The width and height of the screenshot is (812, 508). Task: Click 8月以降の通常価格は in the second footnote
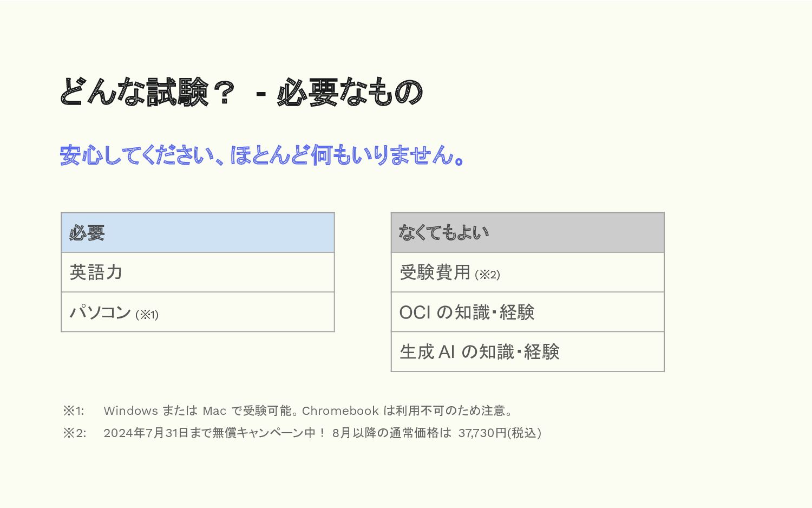pos(392,433)
